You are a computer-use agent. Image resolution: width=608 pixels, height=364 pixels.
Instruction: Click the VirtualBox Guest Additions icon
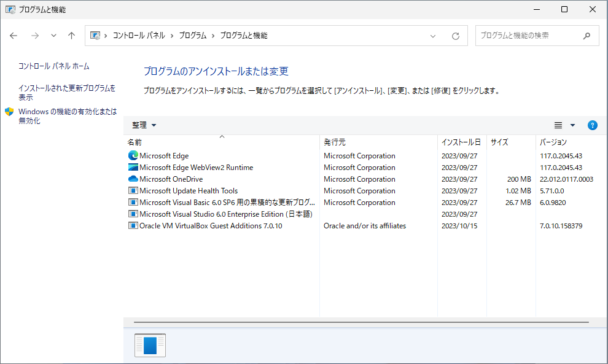point(133,225)
